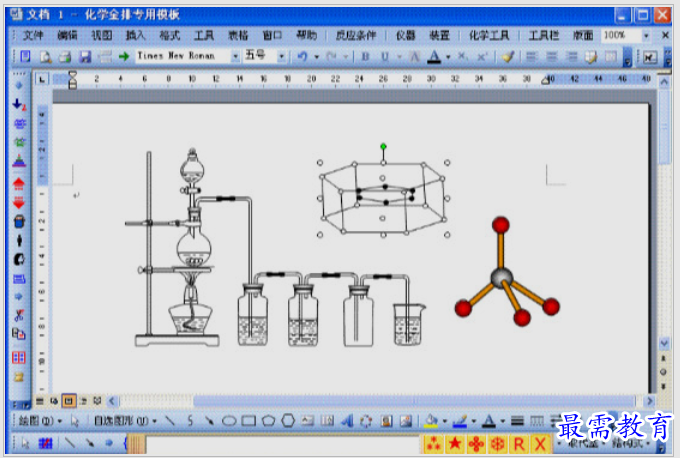Click the Save floppy disk icon

point(85,57)
